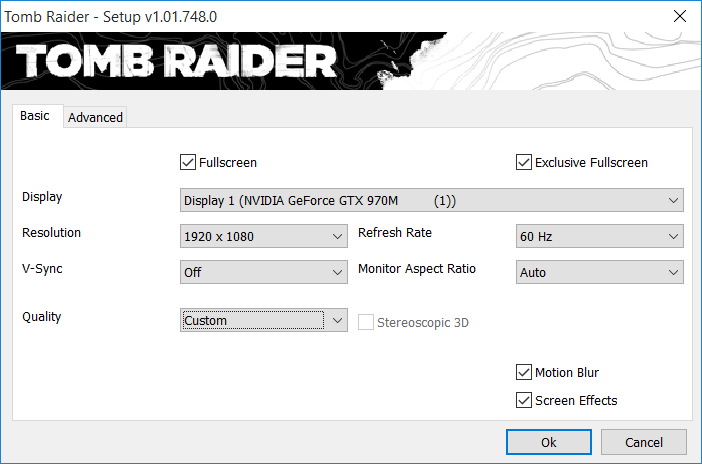Disable the Motion Blur checkbox
Screen dimensions: 702x464
[524, 372]
